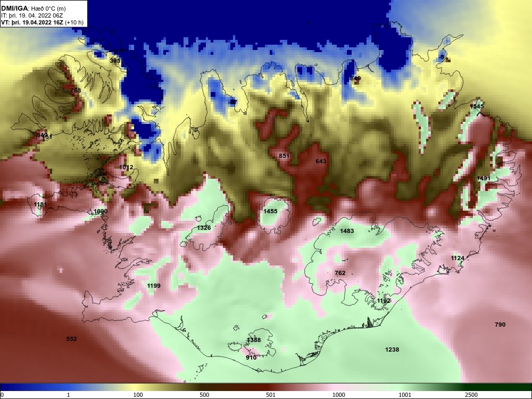Image resolution: width=532 pixels, height=399 pixels.
Task: Click the 552 value over the sea
Action: pyautogui.click(x=72, y=338)
